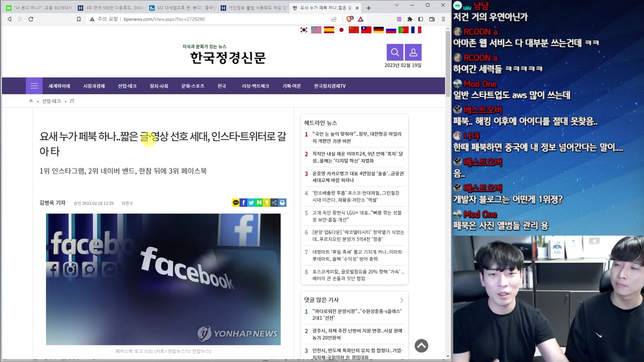Screen dimensions: 644x362
Task: Click the bookmark icon beside the address bar
Action: (79, 19)
